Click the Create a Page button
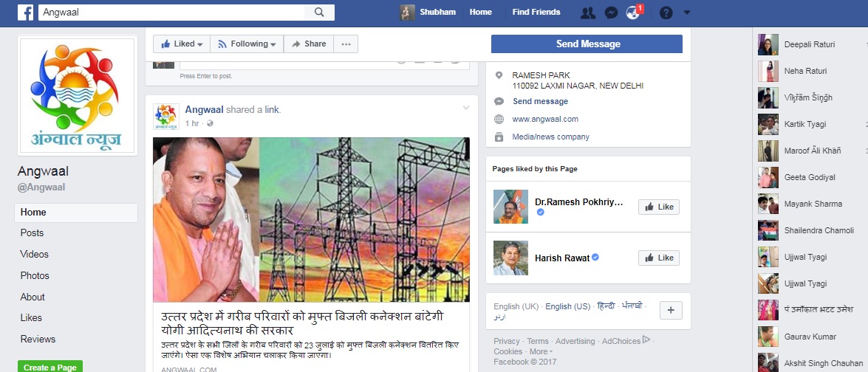Screen dimensions: 868x372 point(50,367)
